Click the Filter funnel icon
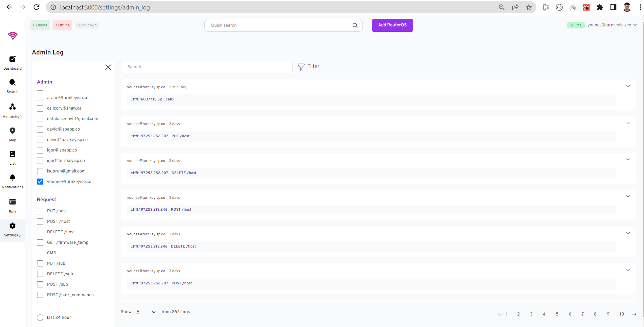This screenshot has width=644, height=327. point(301,67)
